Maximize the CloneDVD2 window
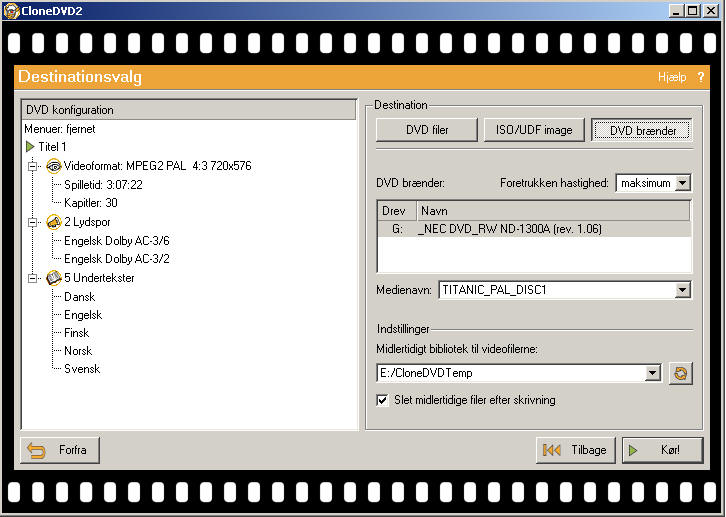Image resolution: width=726 pixels, height=517 pixels. [x=693, y=11]
